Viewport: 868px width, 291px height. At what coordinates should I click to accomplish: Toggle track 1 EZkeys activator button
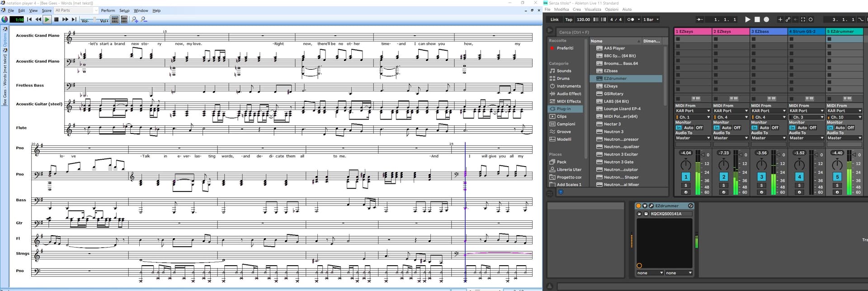click(x=686, y=177)
